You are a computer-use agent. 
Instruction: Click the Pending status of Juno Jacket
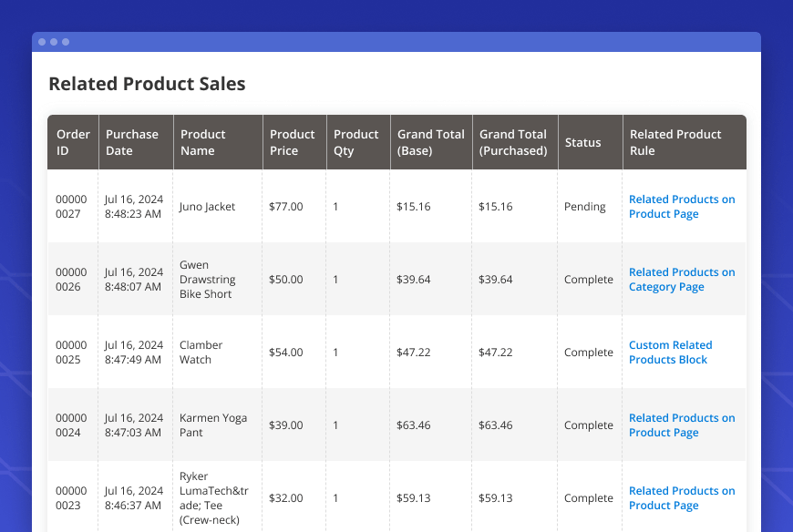pos(584,207)
